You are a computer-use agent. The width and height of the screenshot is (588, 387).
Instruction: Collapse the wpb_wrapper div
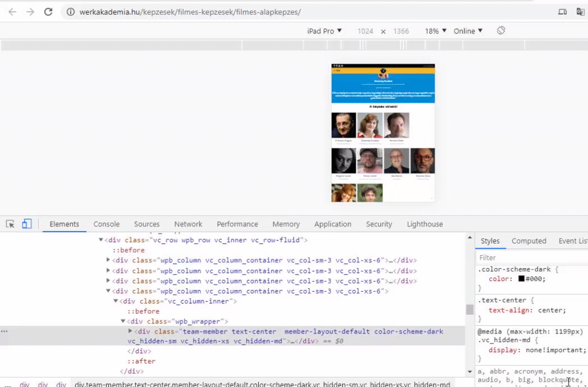click(123, 321)
